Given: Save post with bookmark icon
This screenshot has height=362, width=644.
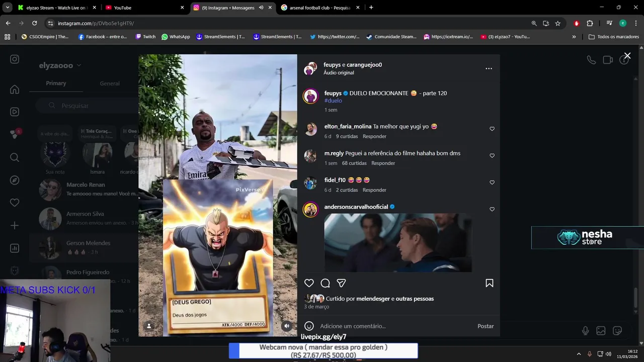Looking at the screenshot, I should [489, 283].
